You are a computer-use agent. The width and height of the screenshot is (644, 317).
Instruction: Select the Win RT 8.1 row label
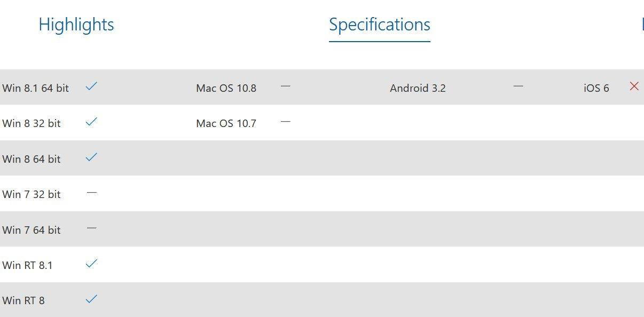(x=27, y=265)
